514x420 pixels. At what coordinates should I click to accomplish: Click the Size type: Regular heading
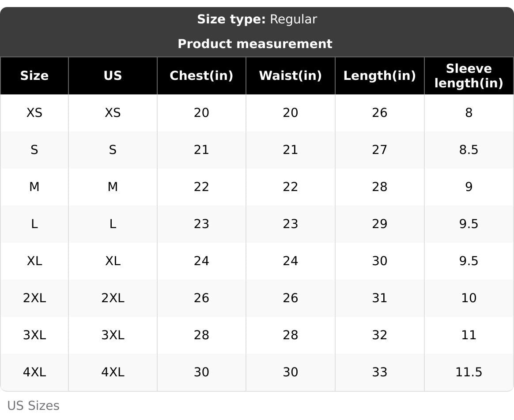tap(257, 19)
